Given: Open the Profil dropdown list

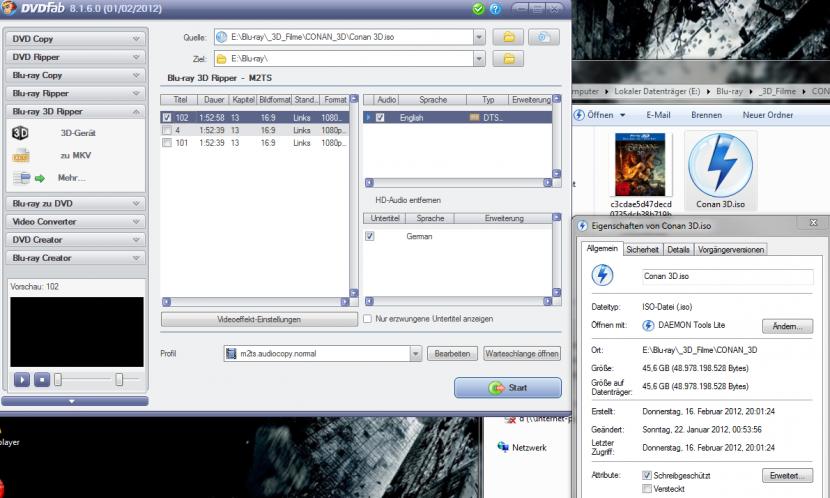Looking at the screenshot, I should [415, 354].
